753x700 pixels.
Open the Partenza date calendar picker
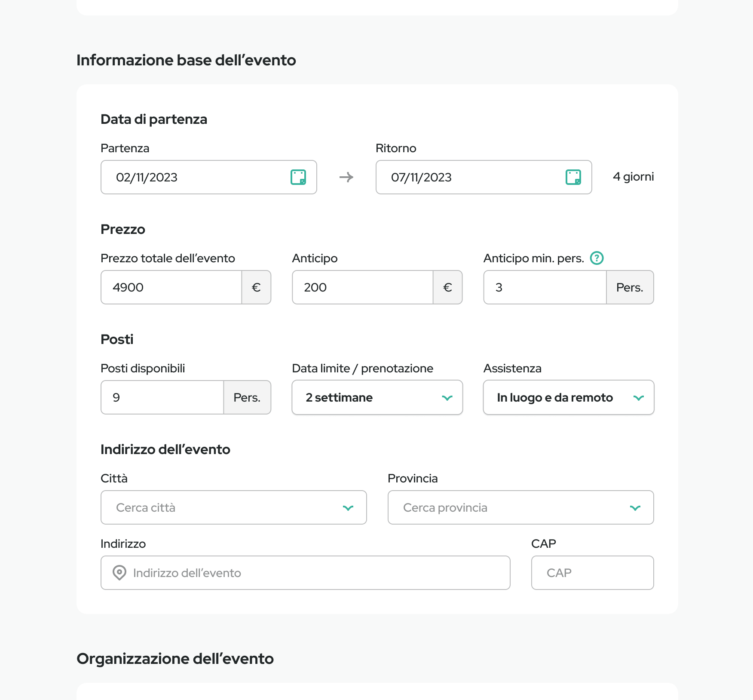point(298,177)
